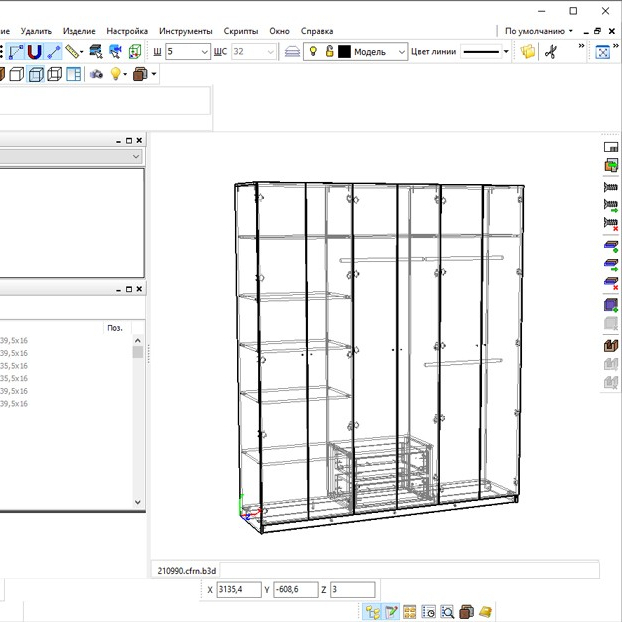This screenshot has height=622, width=622.
Task: Click the camera render icon
Action: click(x=96, y=74)
